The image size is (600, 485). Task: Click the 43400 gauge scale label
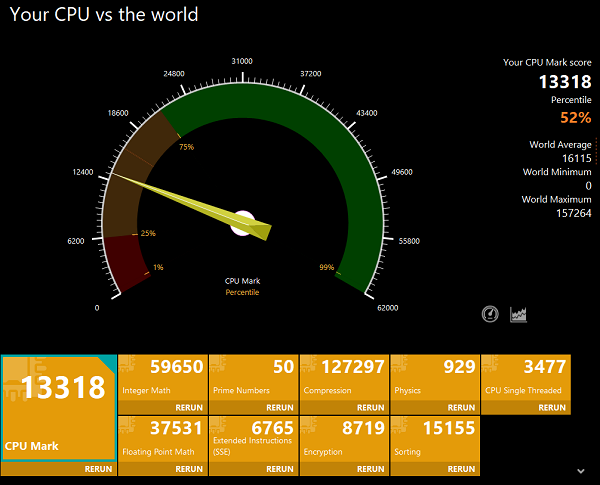point(367,113)
